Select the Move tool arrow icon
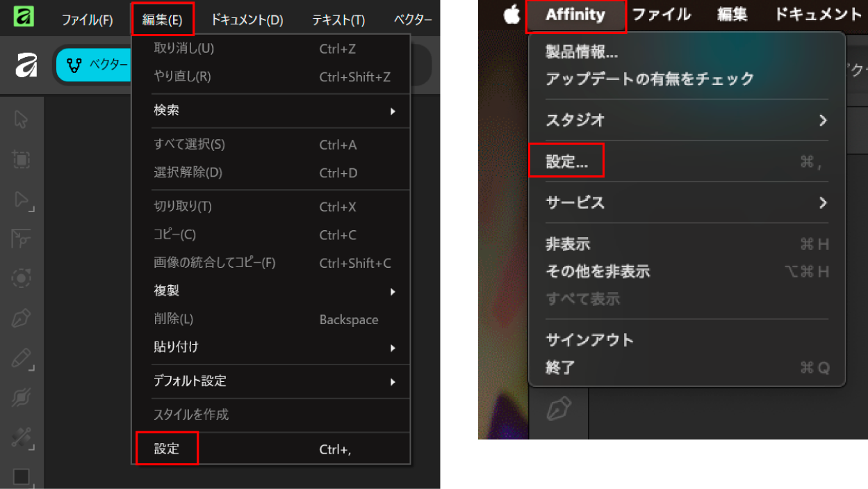Screen dimensions: 868x489 click(21, 119)
